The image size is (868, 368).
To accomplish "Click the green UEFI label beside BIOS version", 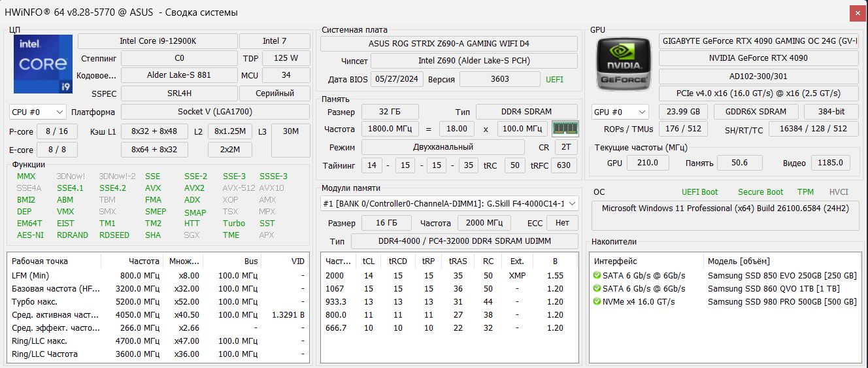I will 554,80.
